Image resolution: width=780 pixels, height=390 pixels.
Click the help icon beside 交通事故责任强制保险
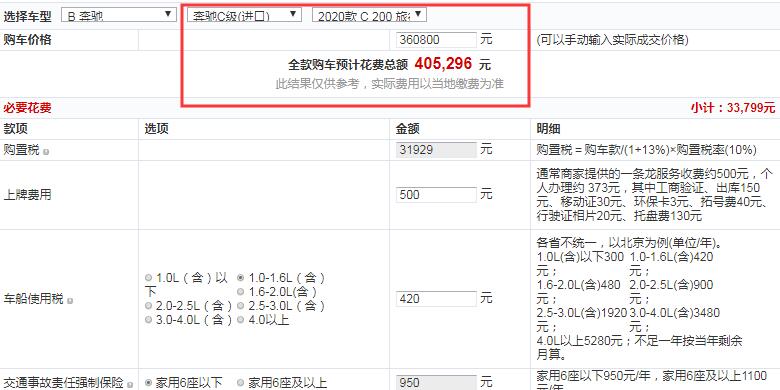(x=130, y=385)
